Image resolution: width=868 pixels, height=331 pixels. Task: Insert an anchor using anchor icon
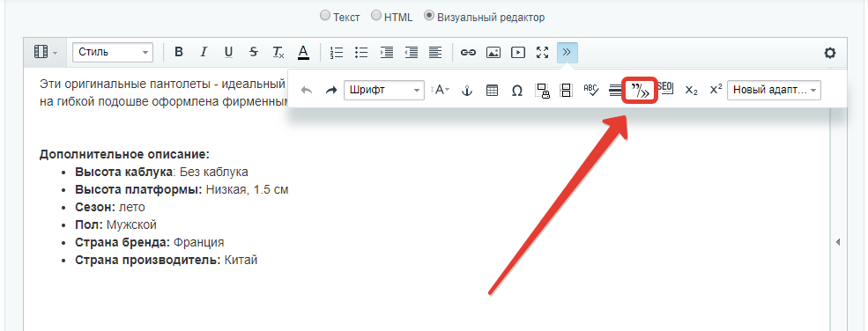467,90
